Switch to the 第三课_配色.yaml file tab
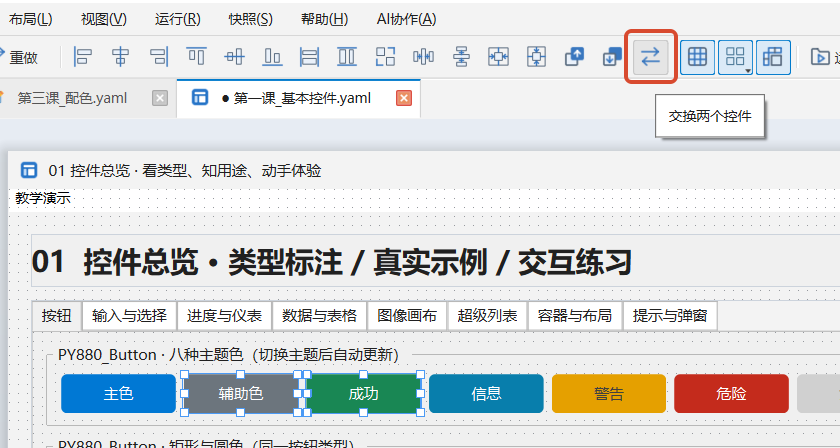This screenshot has height=448, width=840. coord(72,98)
